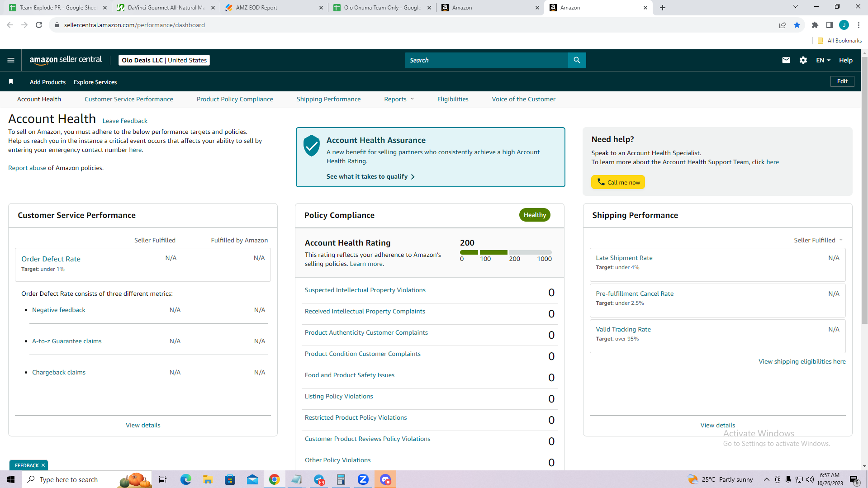The height and width of the screenshot is (488, 868).
Task: Go back using the browser back arrow
Action: [10, 25]
